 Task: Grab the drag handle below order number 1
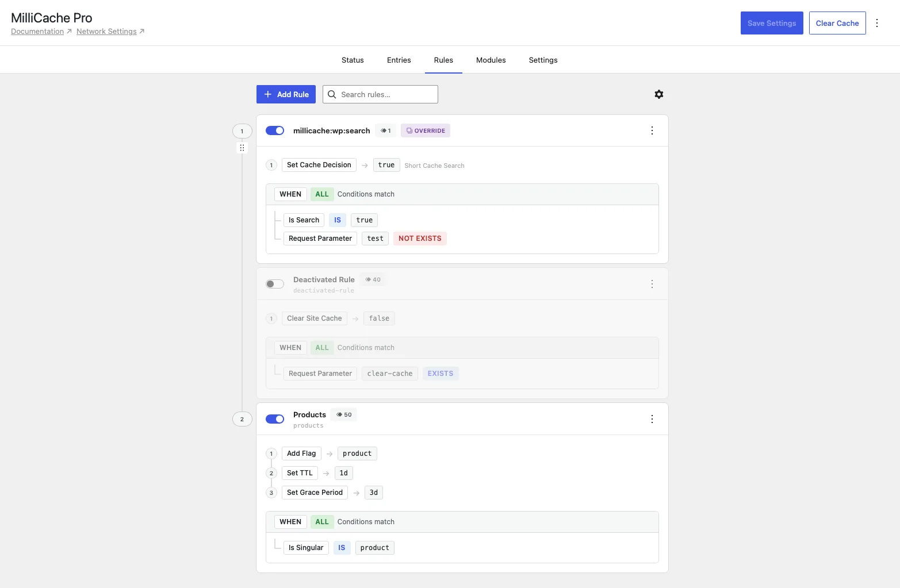[242, 148]
